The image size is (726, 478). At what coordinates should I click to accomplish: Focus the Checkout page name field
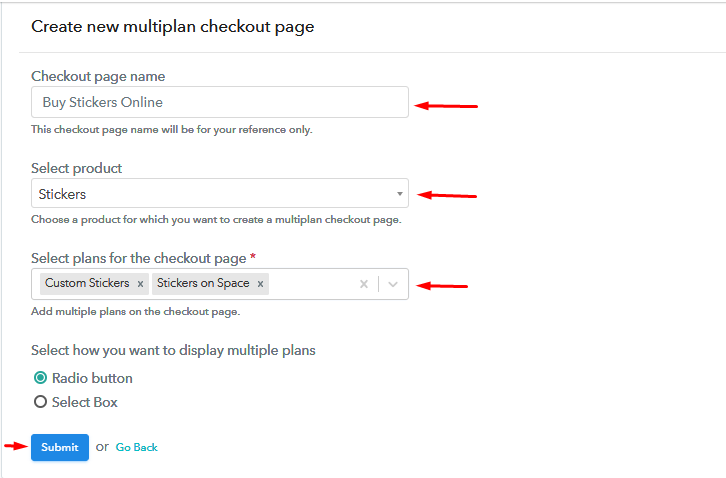click(220, 102)
